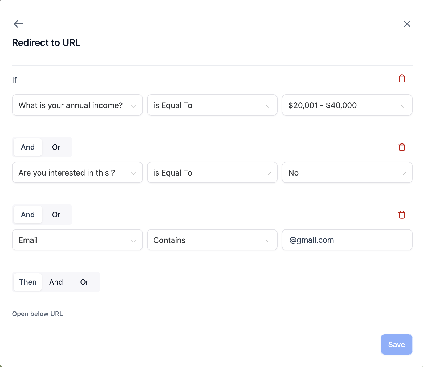The height and width of the screenshot is (367, 423).
Task: Select 'Or' for the Email condition
Action: [x=56, y=214]
